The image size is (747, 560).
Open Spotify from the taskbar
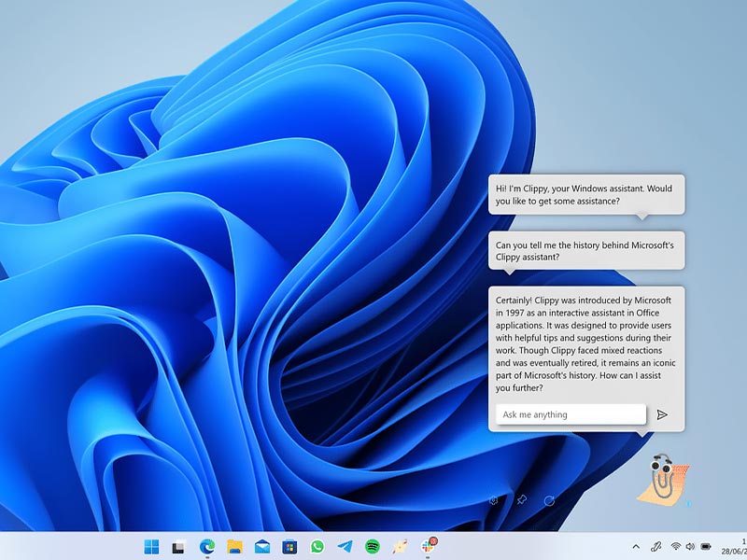(373, 546)
